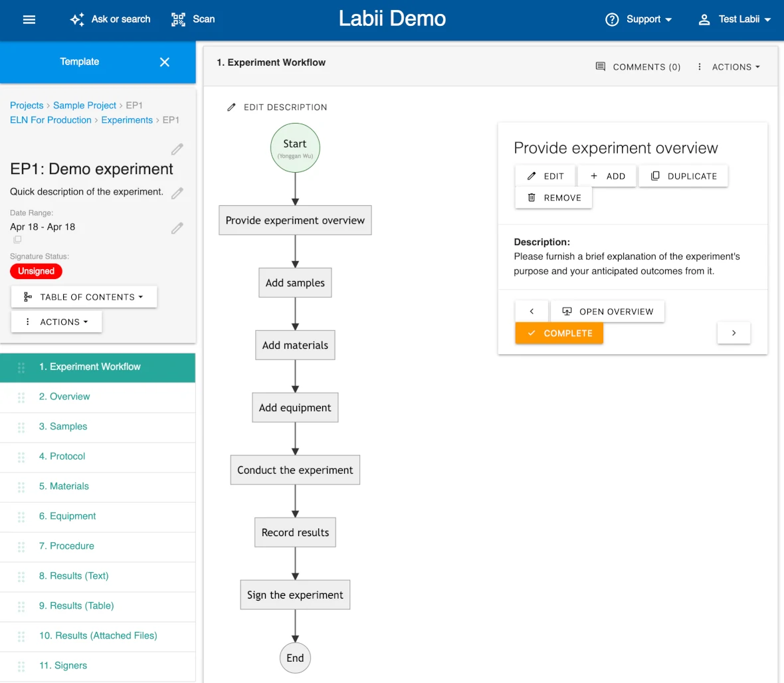
Task: Open the navigation hamburger menu
Action: click(x=29, y=19)
